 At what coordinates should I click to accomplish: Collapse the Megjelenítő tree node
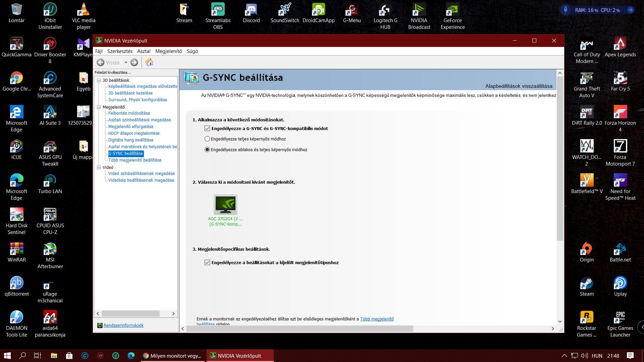click(x=99, y=107)
